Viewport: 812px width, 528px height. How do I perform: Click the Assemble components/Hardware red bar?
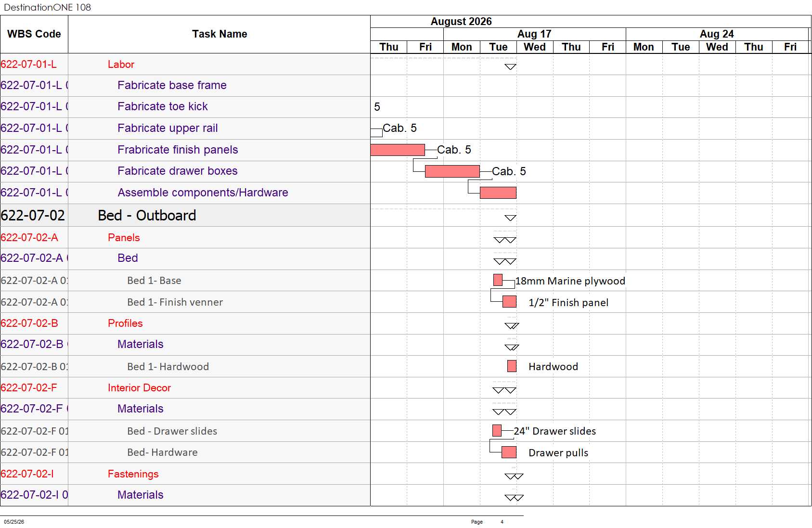498,193
